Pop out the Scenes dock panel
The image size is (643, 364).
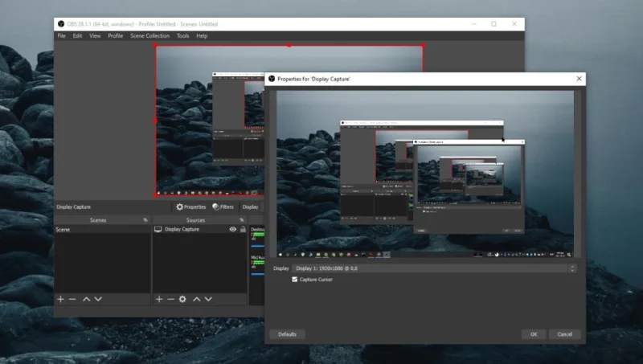tap(145, 220)
